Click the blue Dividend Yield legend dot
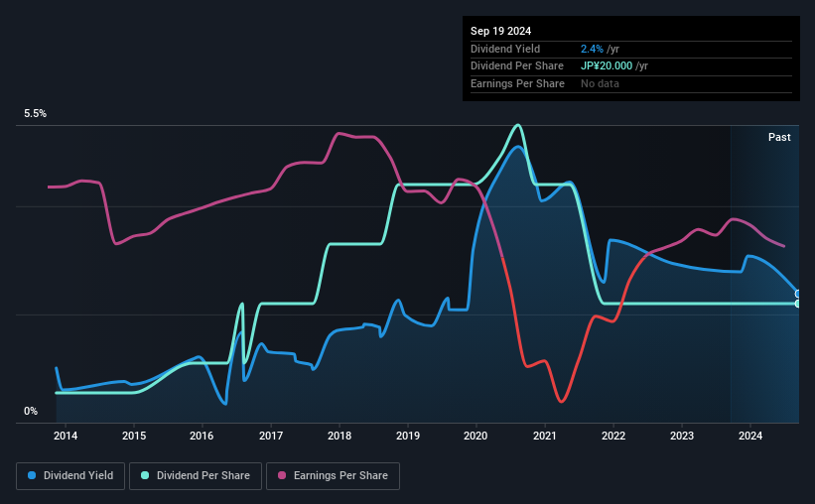Image resolution: width=815 pixels, height=504 pixels. pyautogui.click(x=32, y=475)
